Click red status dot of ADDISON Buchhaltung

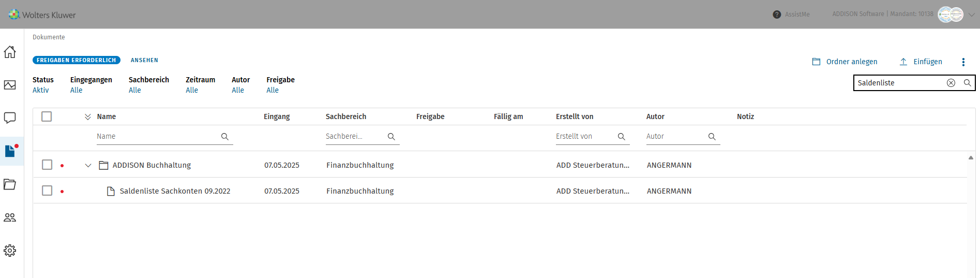[62, 166]
